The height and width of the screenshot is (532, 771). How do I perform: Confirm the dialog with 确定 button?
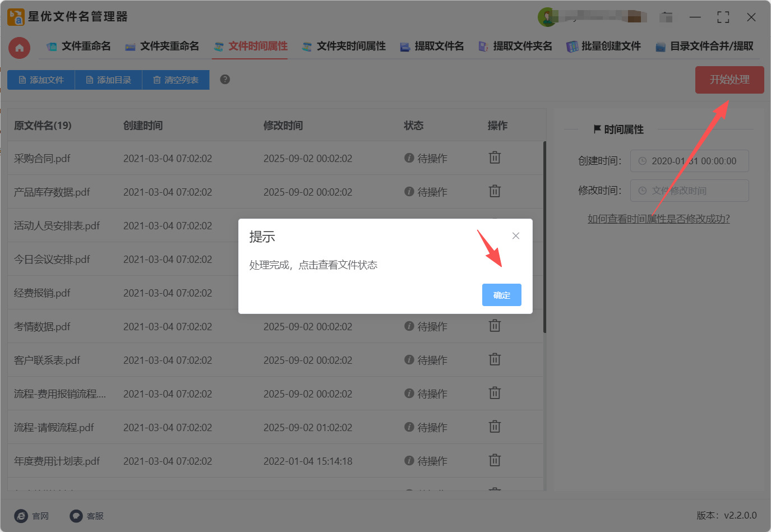[x=501, y=295]
